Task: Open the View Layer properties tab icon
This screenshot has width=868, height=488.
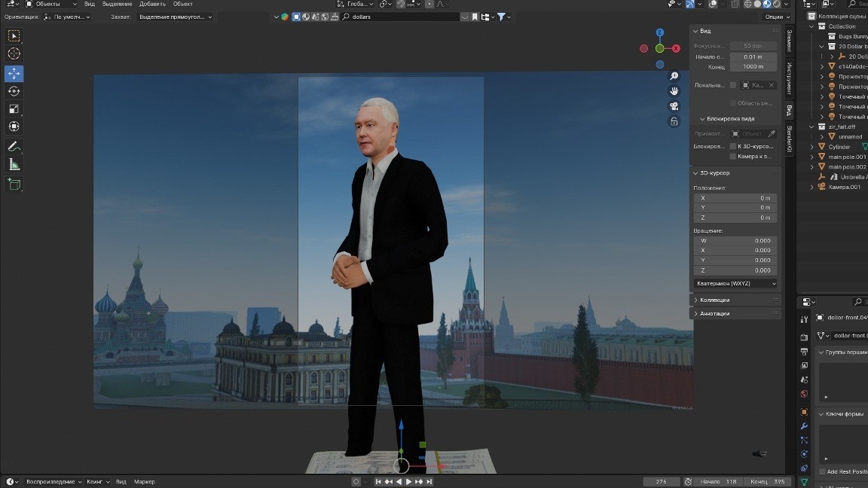Action: [804, 366]
